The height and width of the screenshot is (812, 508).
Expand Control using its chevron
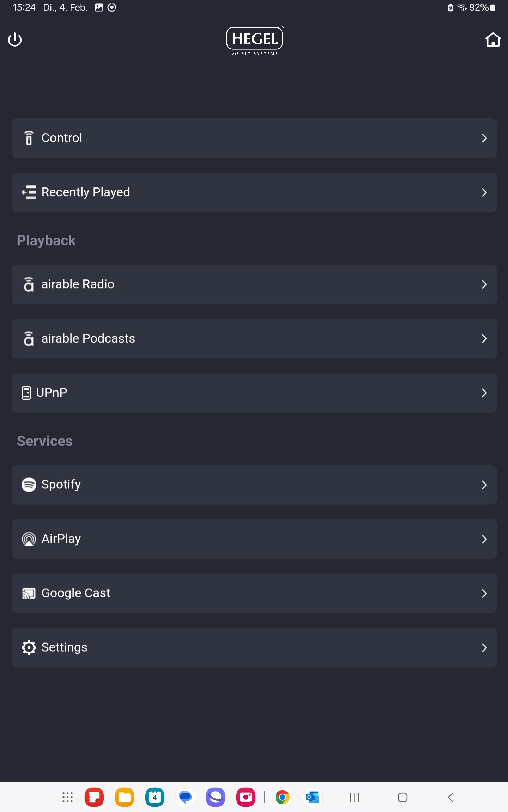484,138
